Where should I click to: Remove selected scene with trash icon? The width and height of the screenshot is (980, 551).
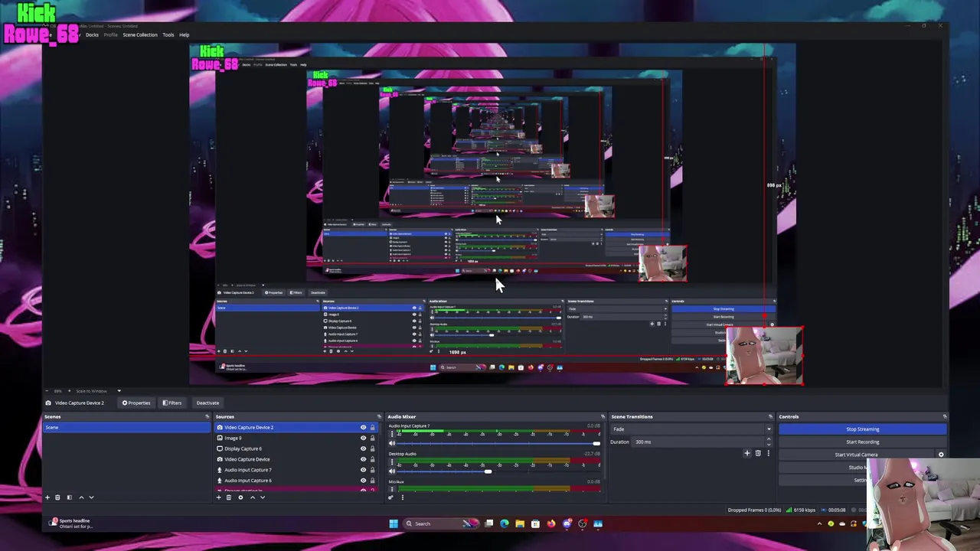[57, 497]
